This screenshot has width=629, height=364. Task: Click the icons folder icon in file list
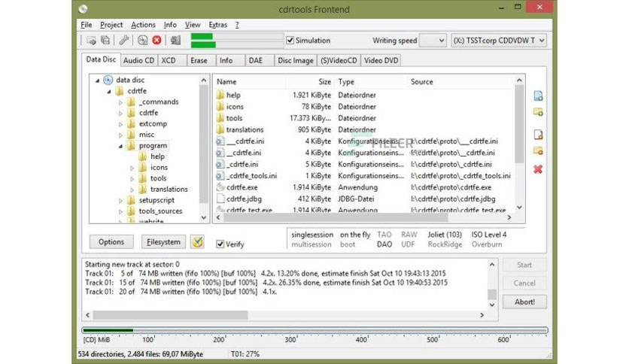(220, 107)
